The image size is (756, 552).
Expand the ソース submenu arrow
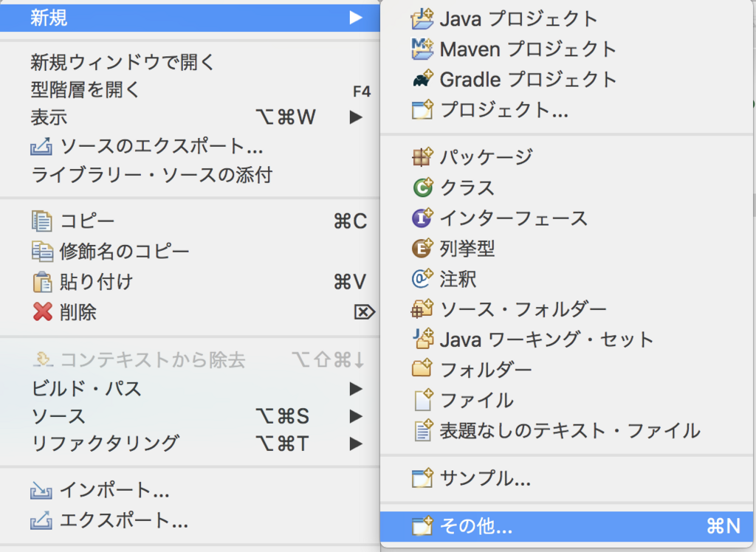pos(356,416)
